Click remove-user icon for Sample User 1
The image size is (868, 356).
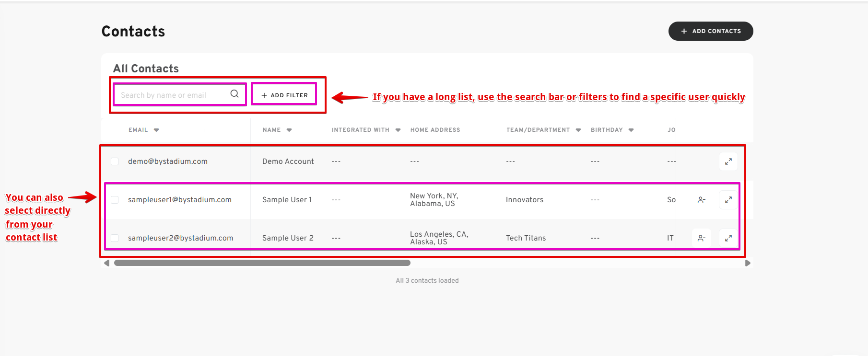pos(701,200)
